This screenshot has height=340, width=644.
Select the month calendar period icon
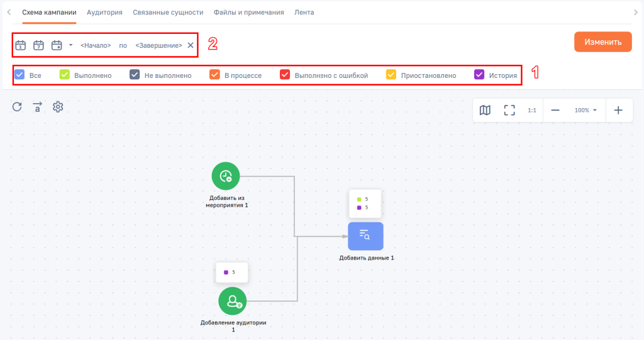click(57, 45)
